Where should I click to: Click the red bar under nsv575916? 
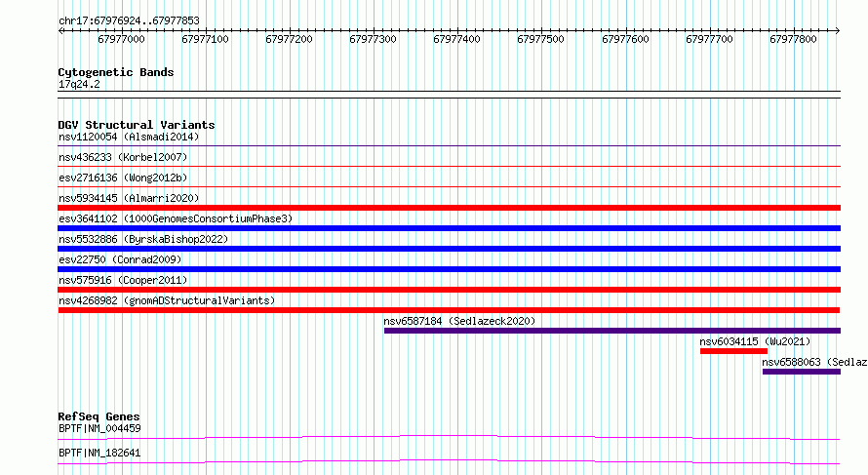pyautogui.click(x=449, y=290)
